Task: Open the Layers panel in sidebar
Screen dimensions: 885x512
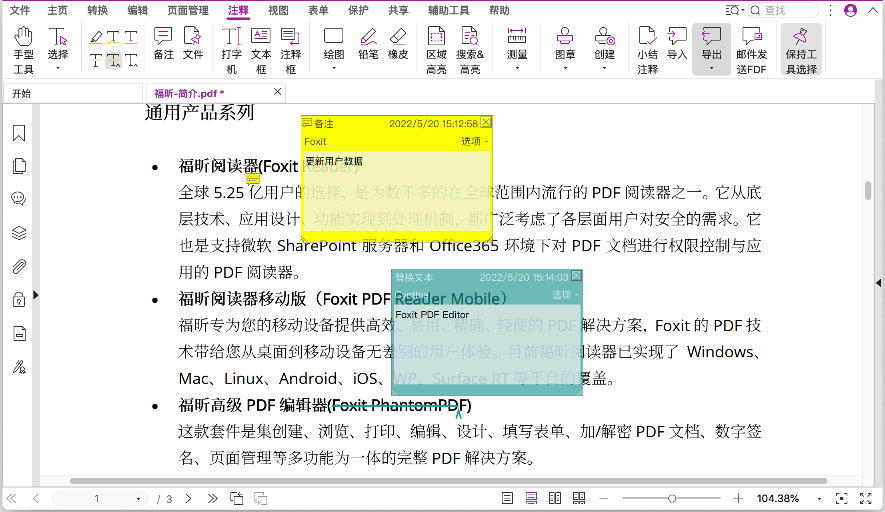Action: point(19,233)
